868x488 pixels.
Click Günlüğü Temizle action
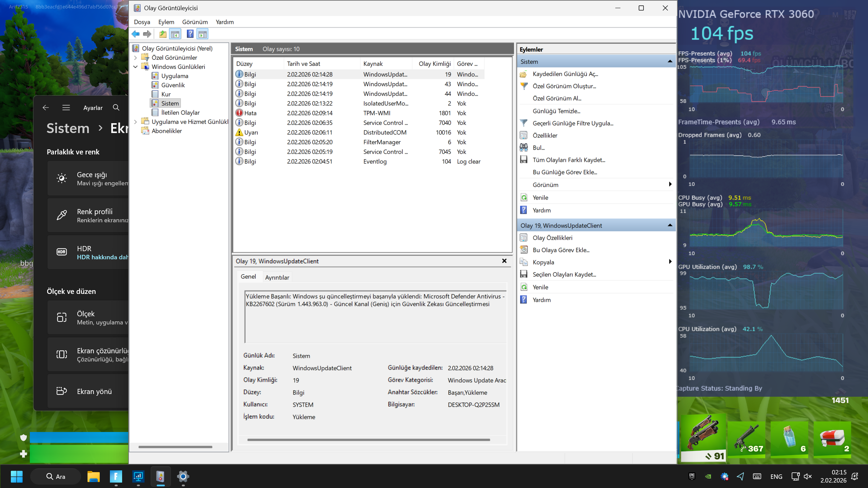(556, 111)
